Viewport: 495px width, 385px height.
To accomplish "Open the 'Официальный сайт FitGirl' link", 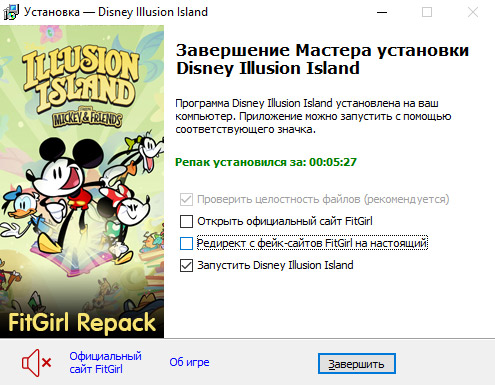I will tap(105, 363).
